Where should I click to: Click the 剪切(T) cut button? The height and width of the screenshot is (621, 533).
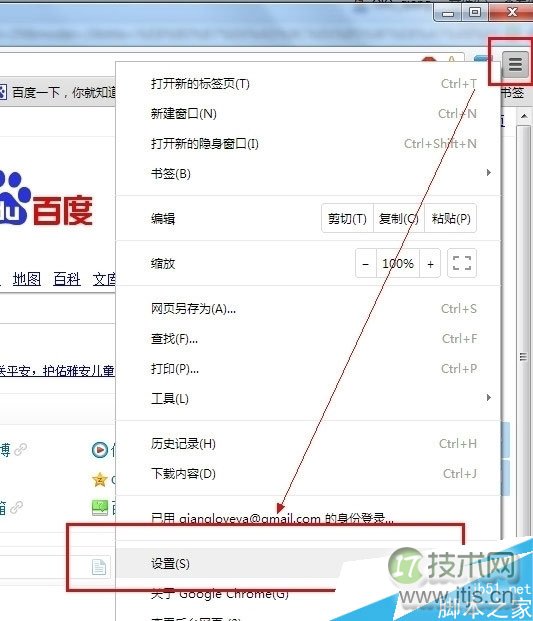click(x=347, y=218)
